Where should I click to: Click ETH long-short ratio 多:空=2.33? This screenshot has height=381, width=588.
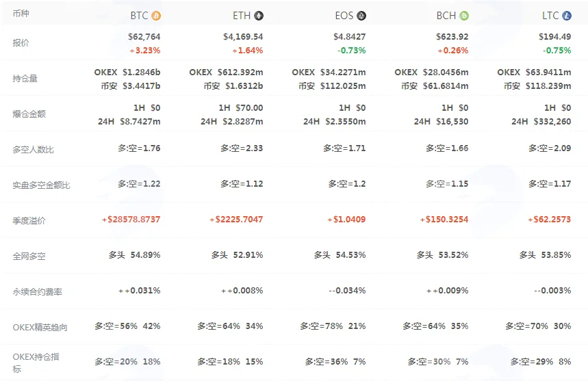(x=242, y=148)
